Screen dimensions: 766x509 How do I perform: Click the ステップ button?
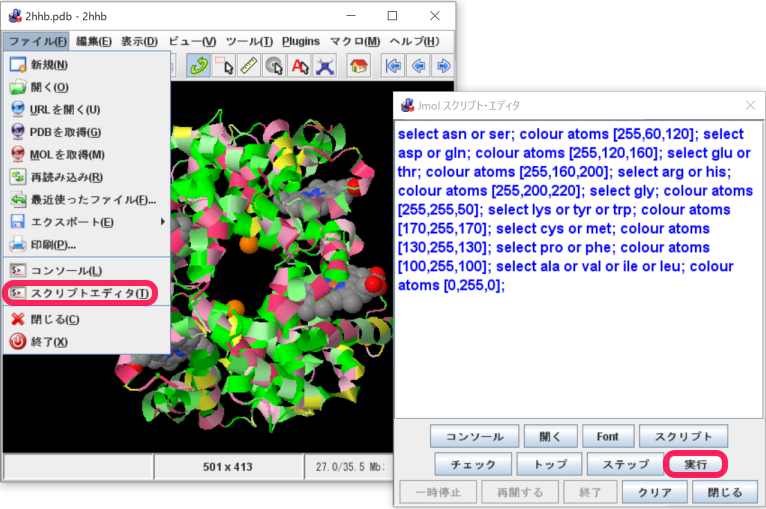[625, 464]
